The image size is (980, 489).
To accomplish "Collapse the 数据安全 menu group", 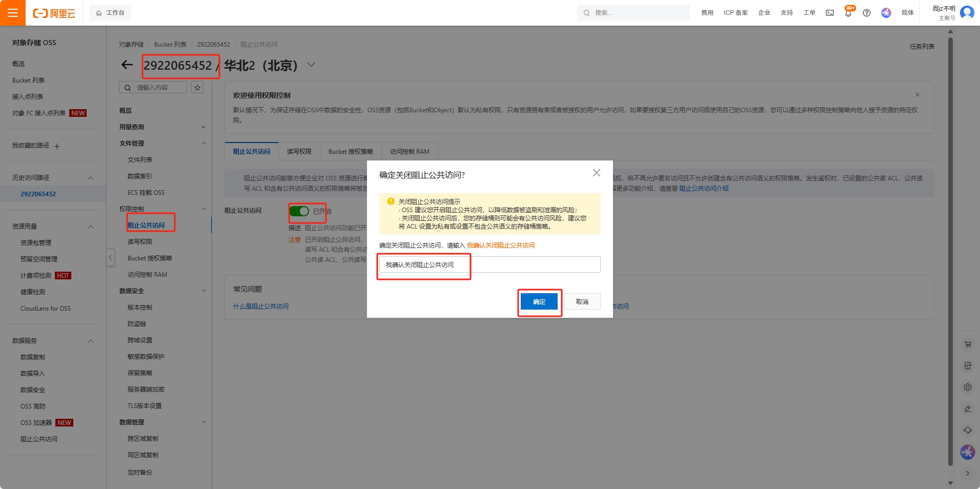I will [x=203, y=291].
